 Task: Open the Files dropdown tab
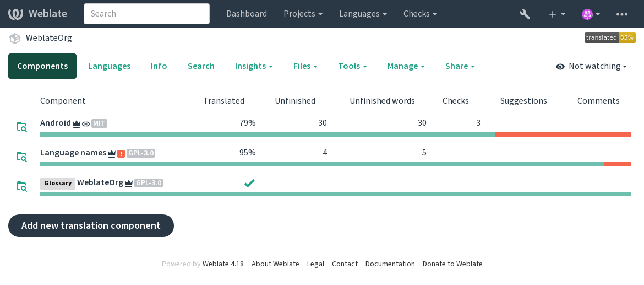point(305,66)
